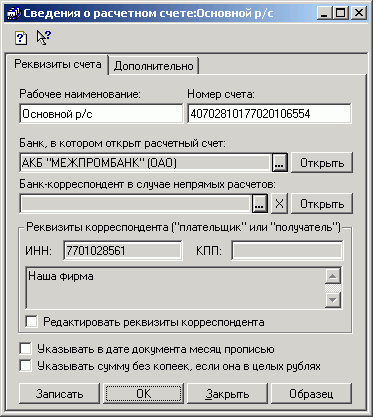Save with the Записать button
The height and width of the screenshot is (417, 373).
(60, 393)
